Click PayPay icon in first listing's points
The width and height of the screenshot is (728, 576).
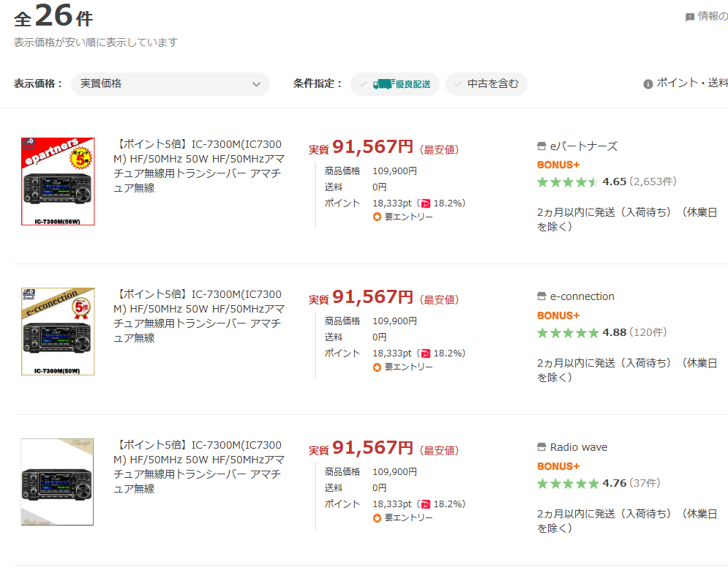click(x=425, y=203)
